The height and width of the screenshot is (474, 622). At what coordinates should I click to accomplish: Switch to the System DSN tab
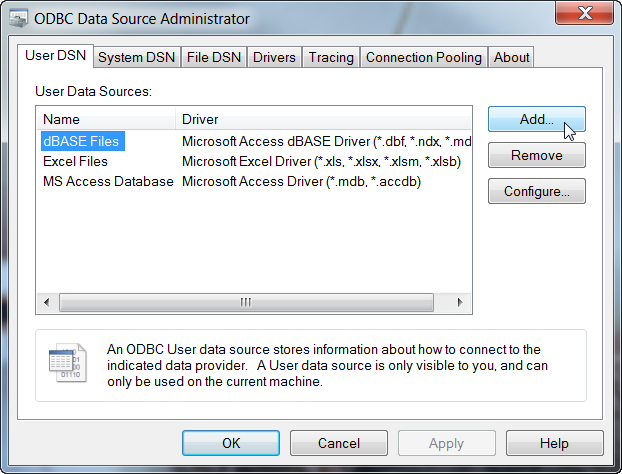(136, 57)
